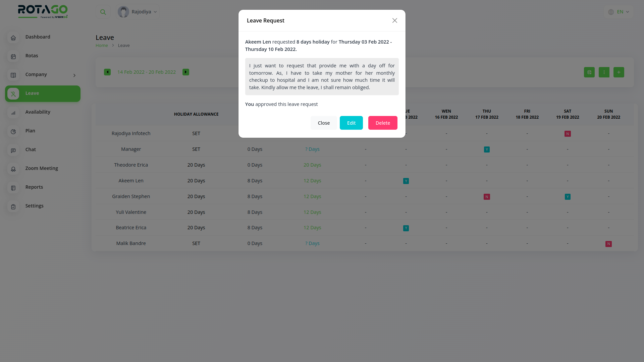Open Graiden Stephen's Thursday N leave badge
This screenshot has height=362, width=644.
[487, 197]
